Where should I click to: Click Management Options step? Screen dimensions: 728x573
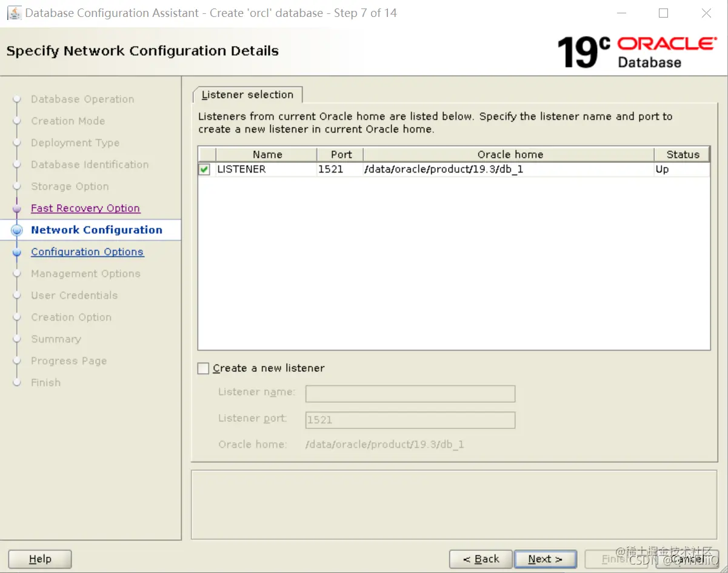(x=85, y=274)
